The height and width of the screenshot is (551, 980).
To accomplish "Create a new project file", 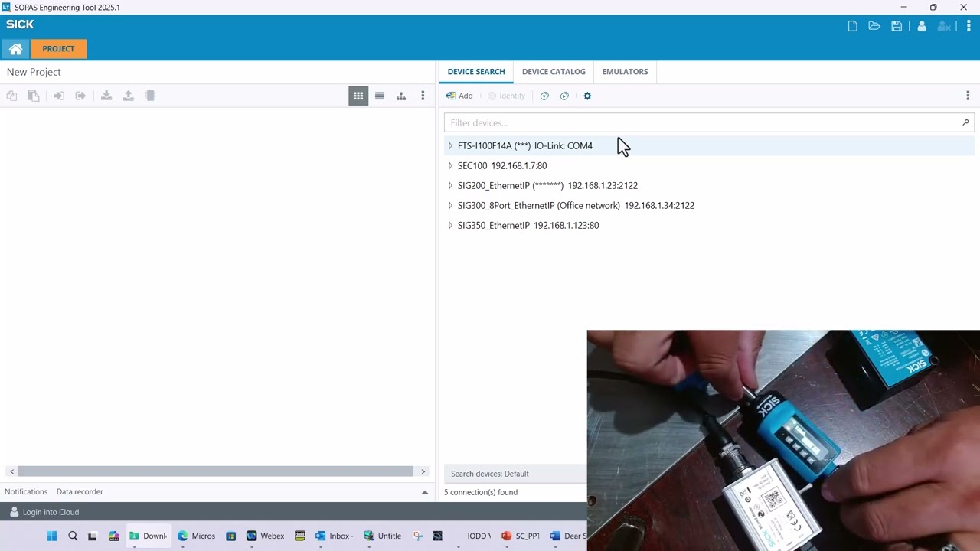I will [852, 26].
